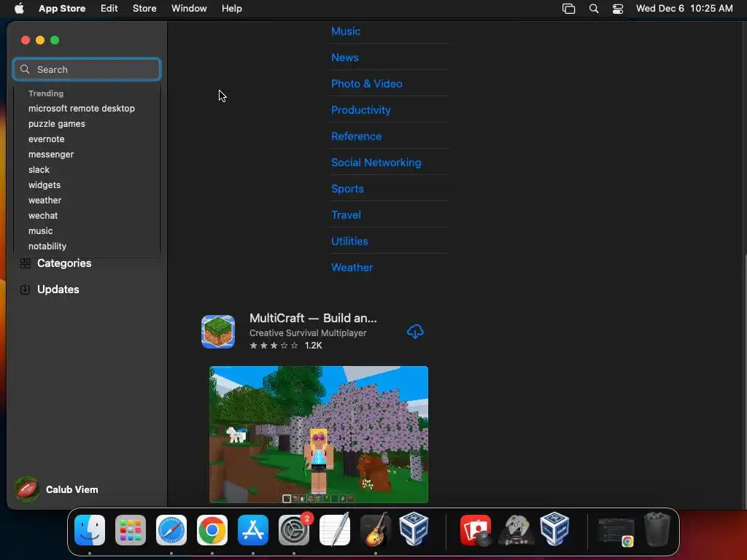
Task: Open System Settings with badge in Dock
Action: (294, 530)
